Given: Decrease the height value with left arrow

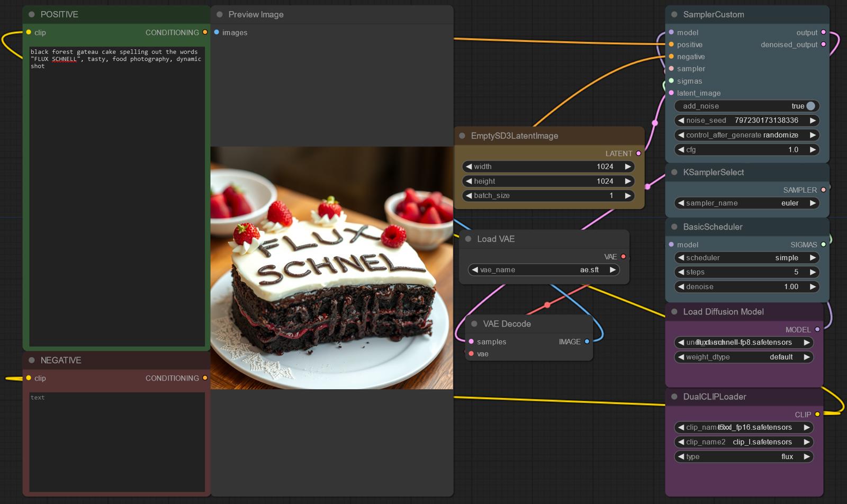Looking at the screenshot, I should point(468,181).
